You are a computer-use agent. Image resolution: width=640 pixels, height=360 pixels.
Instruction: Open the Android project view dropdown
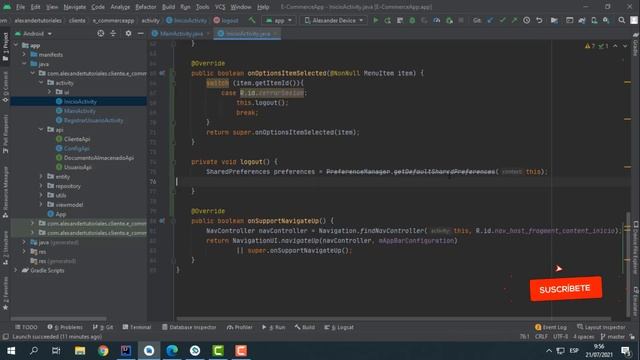33,33
